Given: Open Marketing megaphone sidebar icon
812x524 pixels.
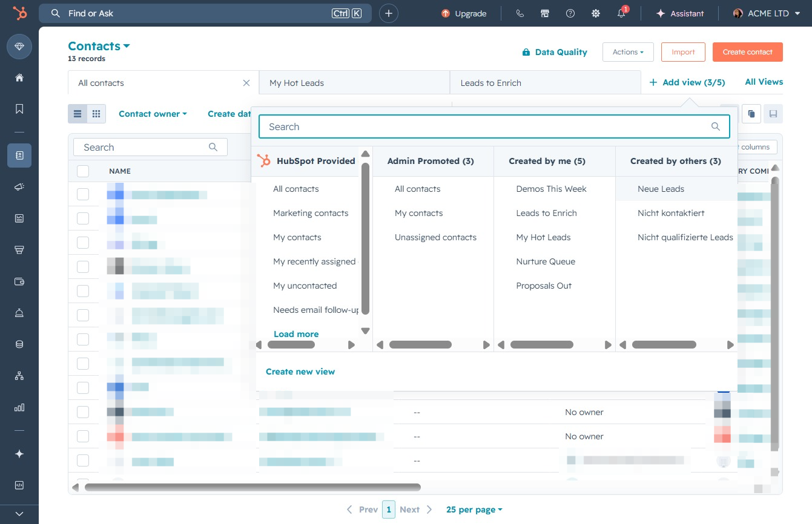Looking at the screenshot, I should pos(19,187).
